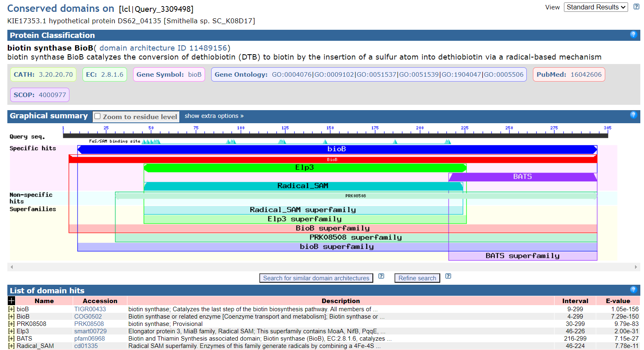Open the Standard Results view dropdown

pos(596,7)
